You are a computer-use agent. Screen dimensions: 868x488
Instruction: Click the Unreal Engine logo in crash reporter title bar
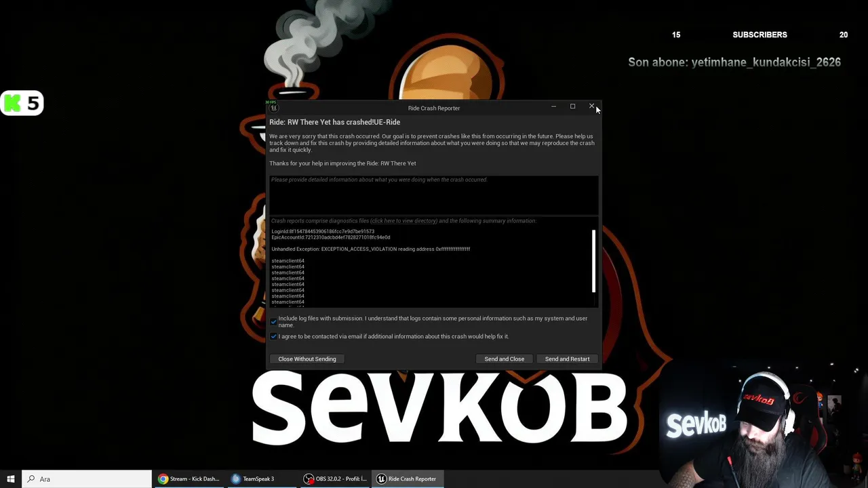pos(273,108)
